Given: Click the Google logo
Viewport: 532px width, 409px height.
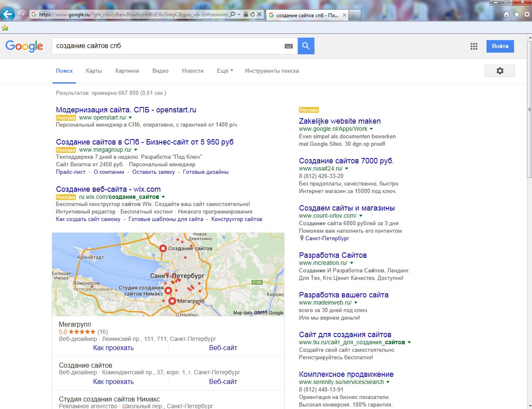Looking at the screenshot, I should point(24,46).
